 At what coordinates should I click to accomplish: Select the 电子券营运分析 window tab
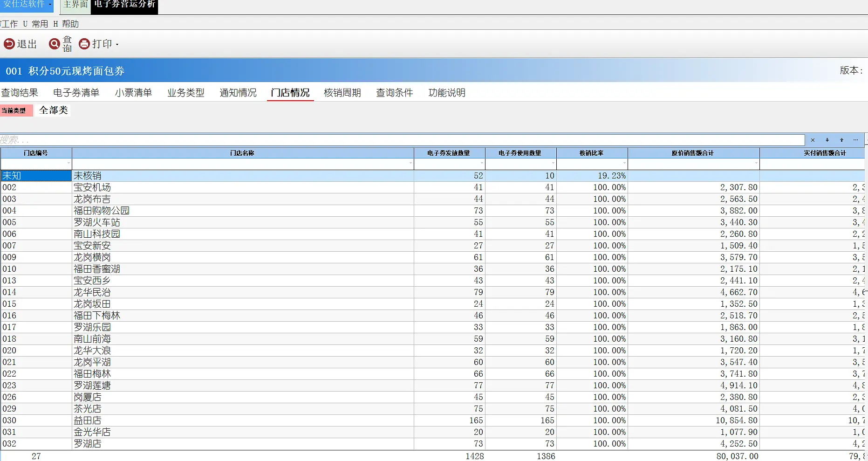coord(124,5)
